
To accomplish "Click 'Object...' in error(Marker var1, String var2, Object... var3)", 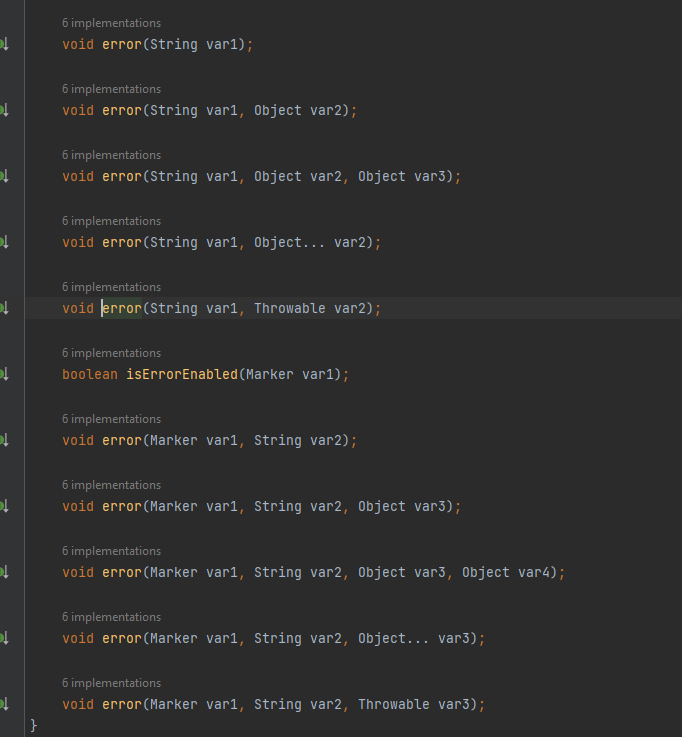I will pos(393,638).
